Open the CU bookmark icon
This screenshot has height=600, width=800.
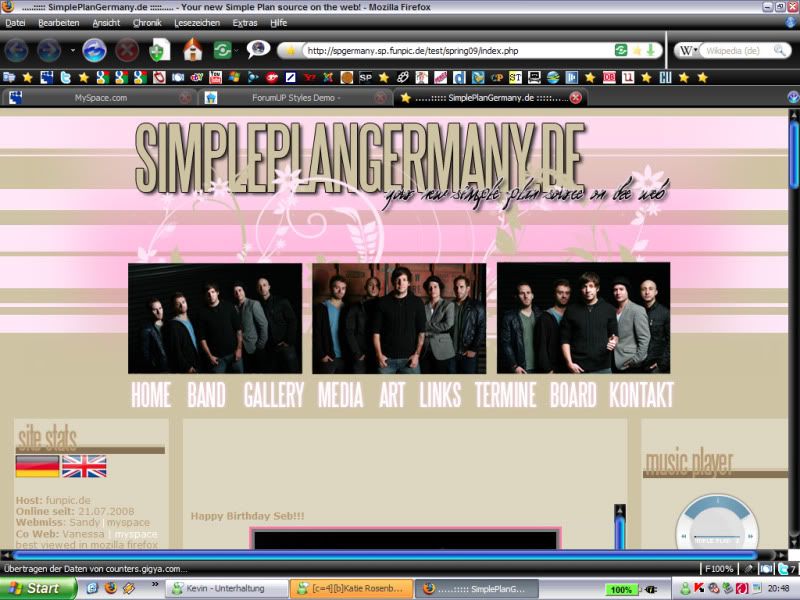point(665,78)
